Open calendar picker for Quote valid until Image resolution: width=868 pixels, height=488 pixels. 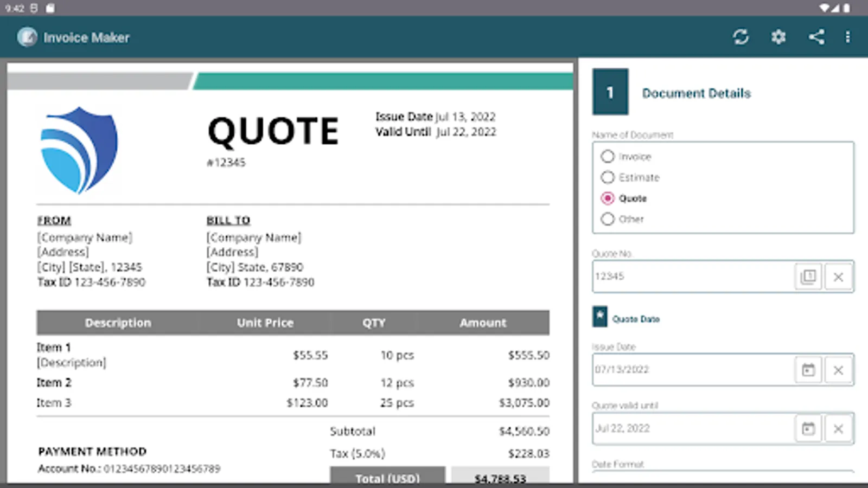point(808,429)
